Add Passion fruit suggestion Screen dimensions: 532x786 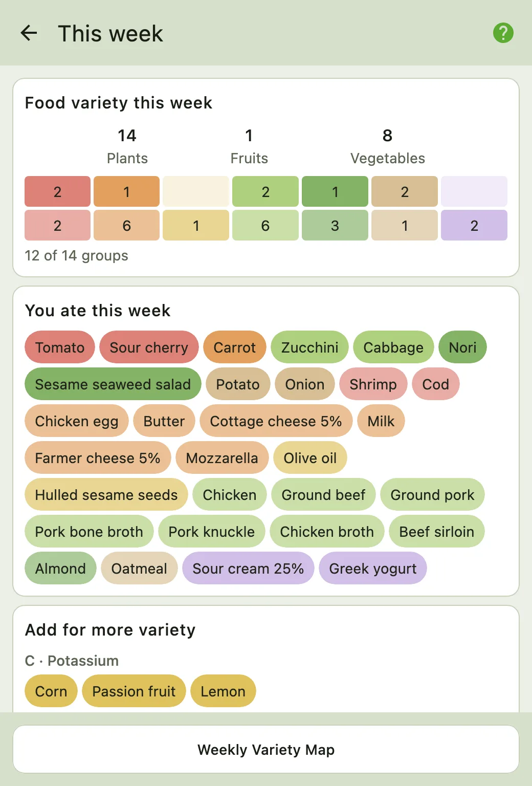coord(134,691)
